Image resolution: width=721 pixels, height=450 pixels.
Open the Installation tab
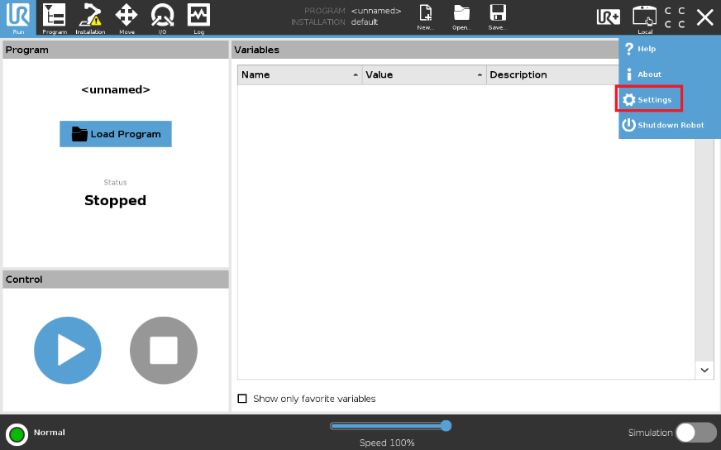coord(90,18)
